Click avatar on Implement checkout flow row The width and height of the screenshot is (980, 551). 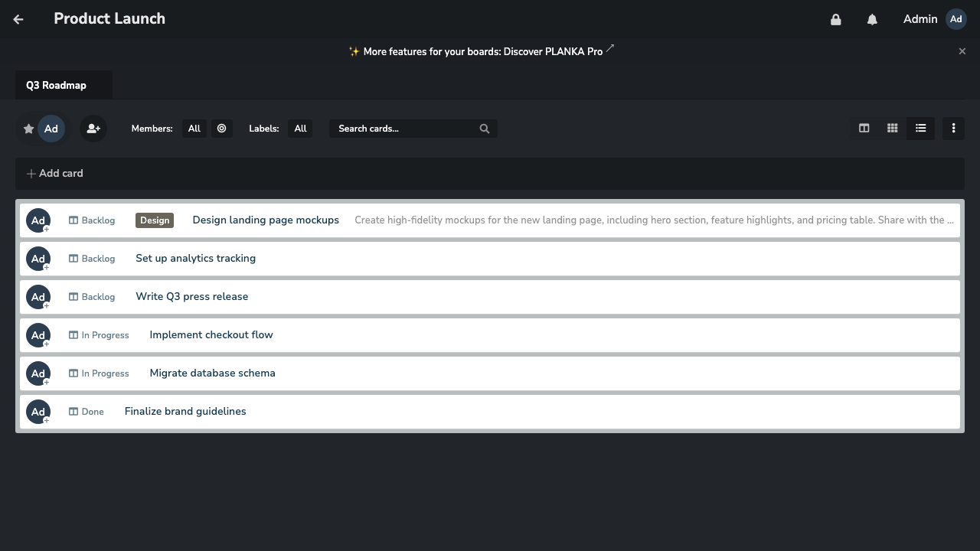(x=38, y=335)
